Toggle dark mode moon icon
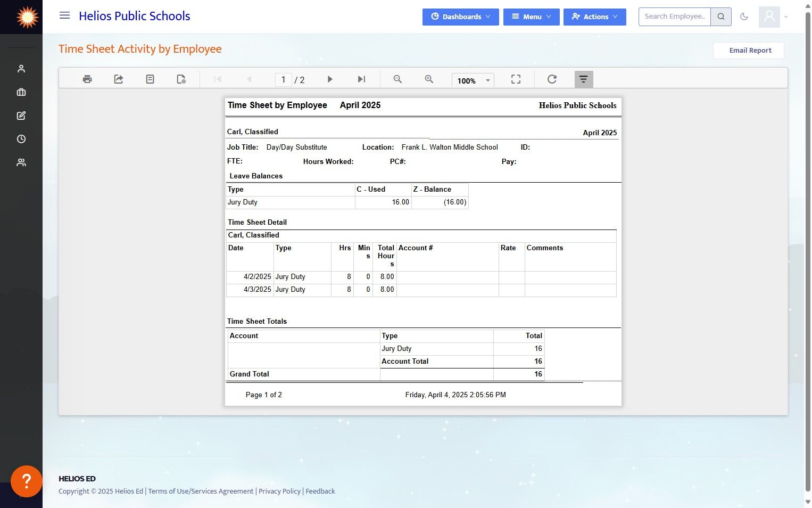This screenshot has width=812, height=508. (x=744, y=17)
